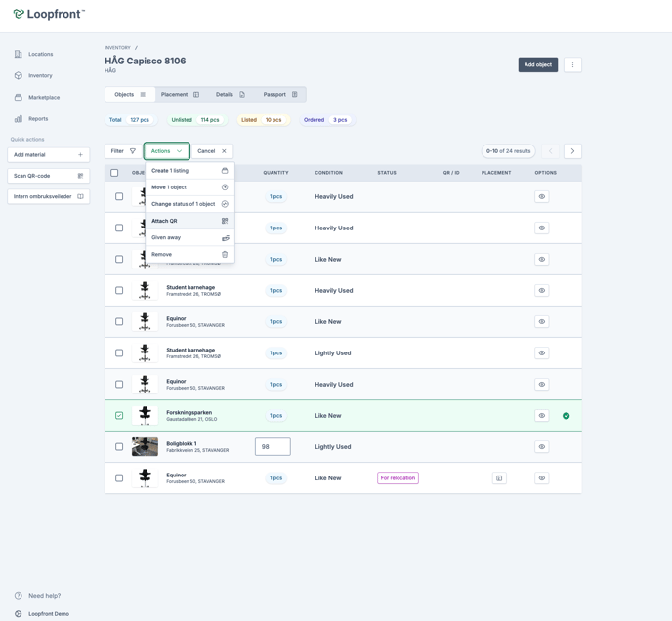This screenshot has width=672, height=621.
Task: Click the For relocation status tag
Action: pos(398,477)
